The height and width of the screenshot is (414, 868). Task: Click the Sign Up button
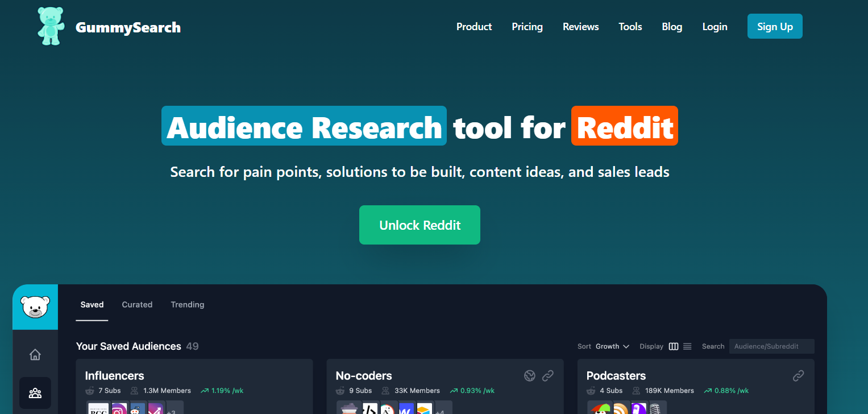775,26
